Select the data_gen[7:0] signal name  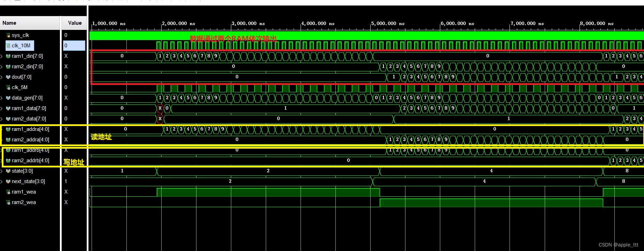point(27,98)
